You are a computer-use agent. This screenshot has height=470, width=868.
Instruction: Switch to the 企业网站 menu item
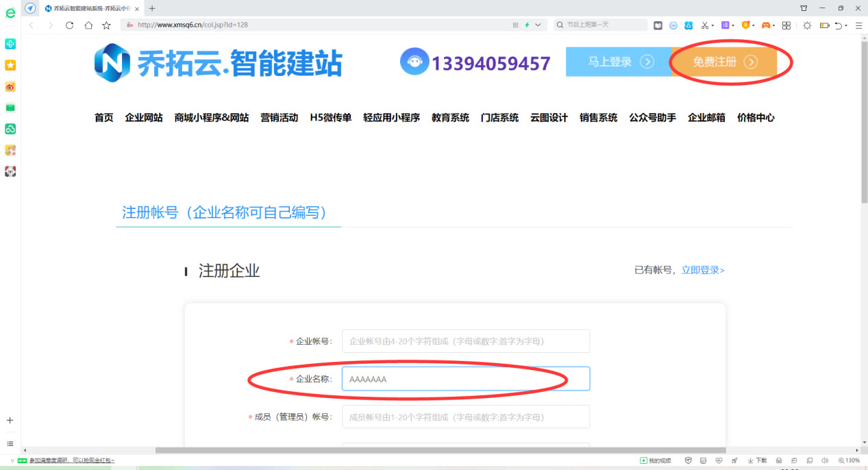(143, 117)
